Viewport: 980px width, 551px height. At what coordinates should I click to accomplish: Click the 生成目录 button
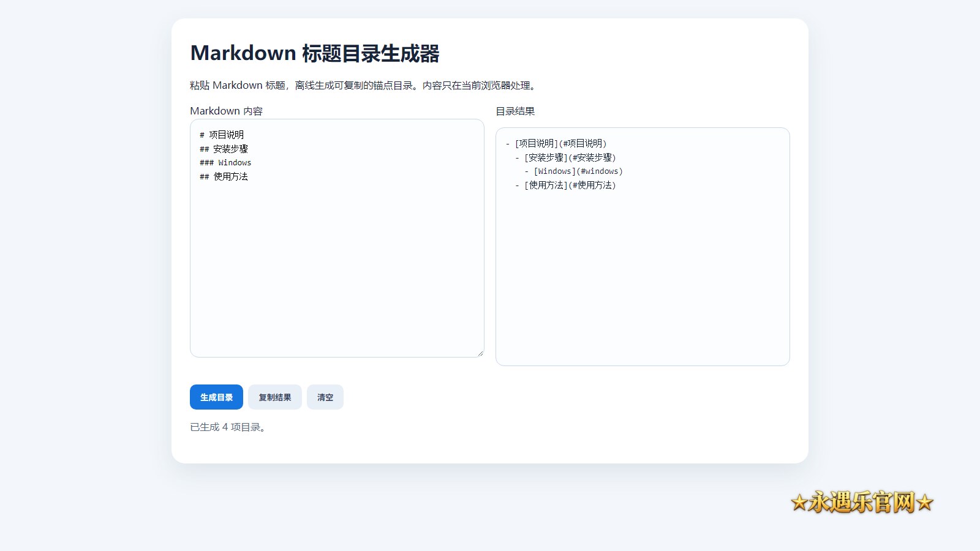216,397
